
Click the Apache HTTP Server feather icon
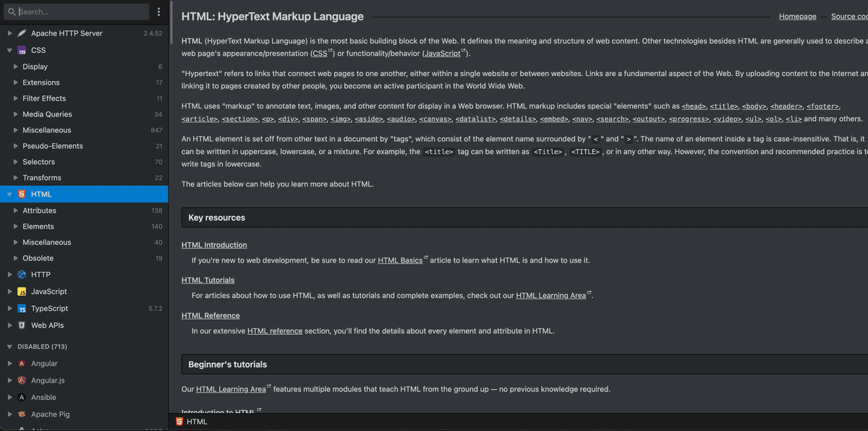coord(22,33)
